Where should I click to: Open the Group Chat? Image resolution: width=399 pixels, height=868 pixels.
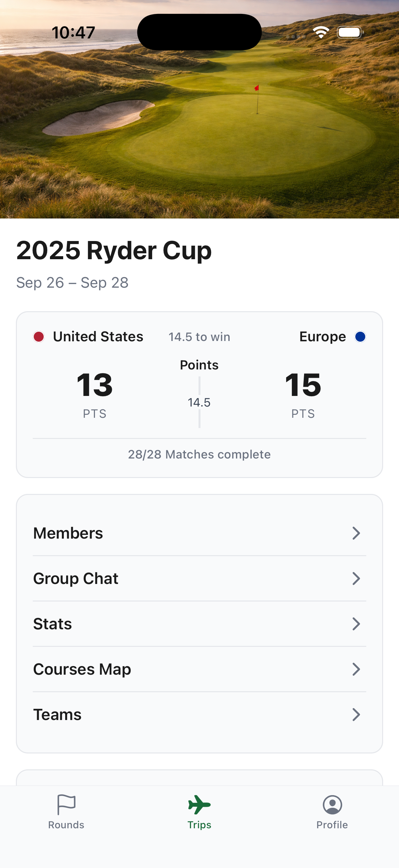coord(76,579)
